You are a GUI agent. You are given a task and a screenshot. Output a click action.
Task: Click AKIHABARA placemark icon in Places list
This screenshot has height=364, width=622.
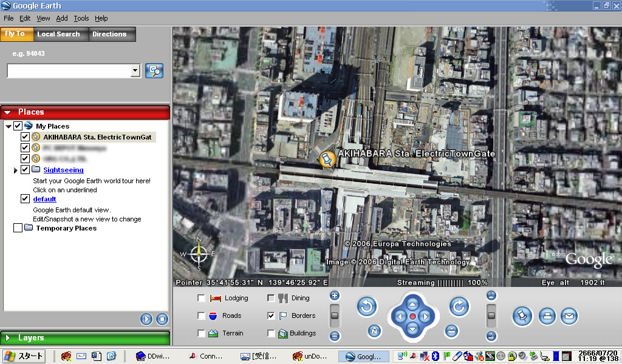36,136
